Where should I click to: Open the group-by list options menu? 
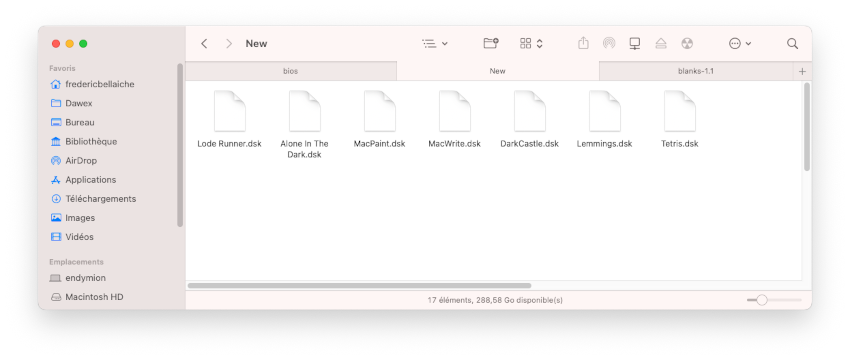tap(435, 44)
